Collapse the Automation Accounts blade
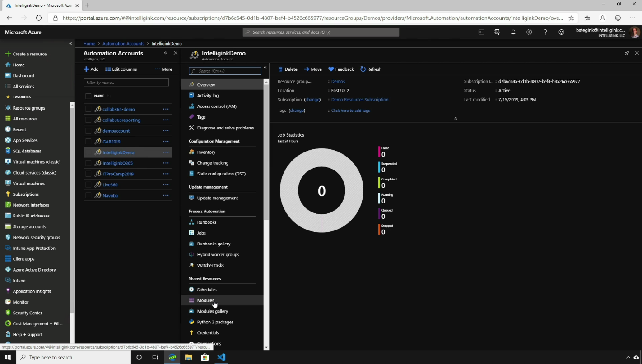 point(166,53)
